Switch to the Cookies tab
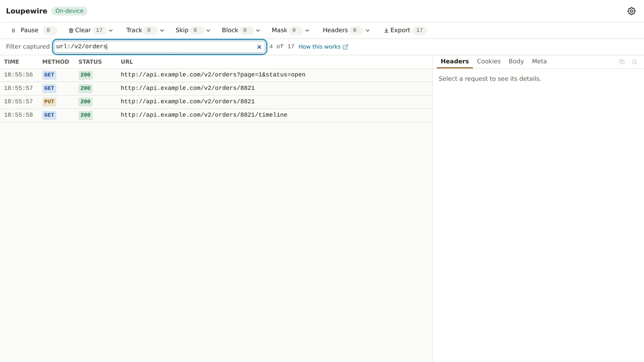The width and height of the screenshot is (644, 362). click(489, 61)
